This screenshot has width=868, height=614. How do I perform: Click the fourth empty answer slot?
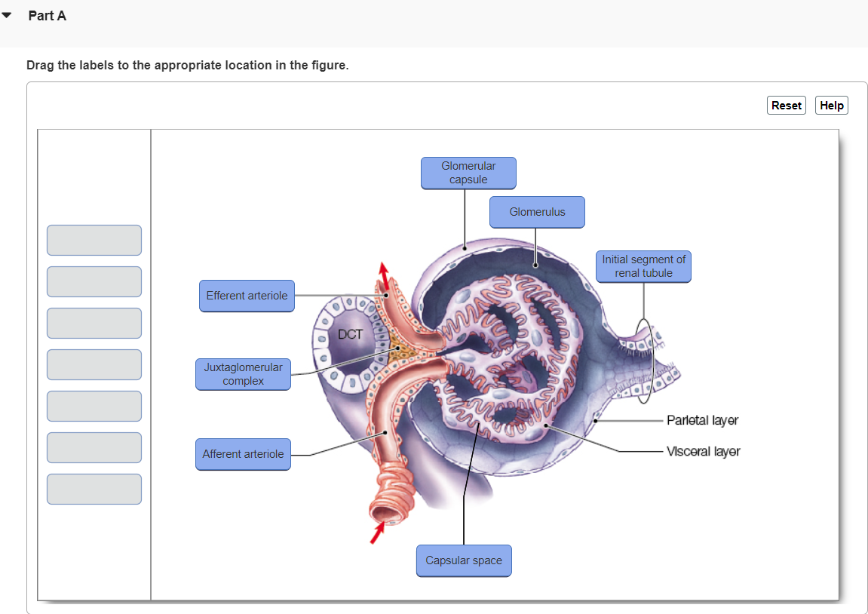pos(94,364)
